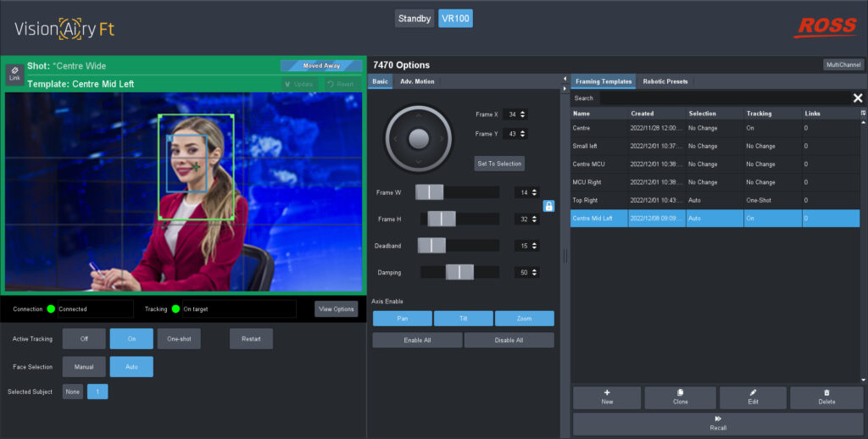Click the Moved Away status indicator
Screen dimensions: 868x439
click(321, 65)
